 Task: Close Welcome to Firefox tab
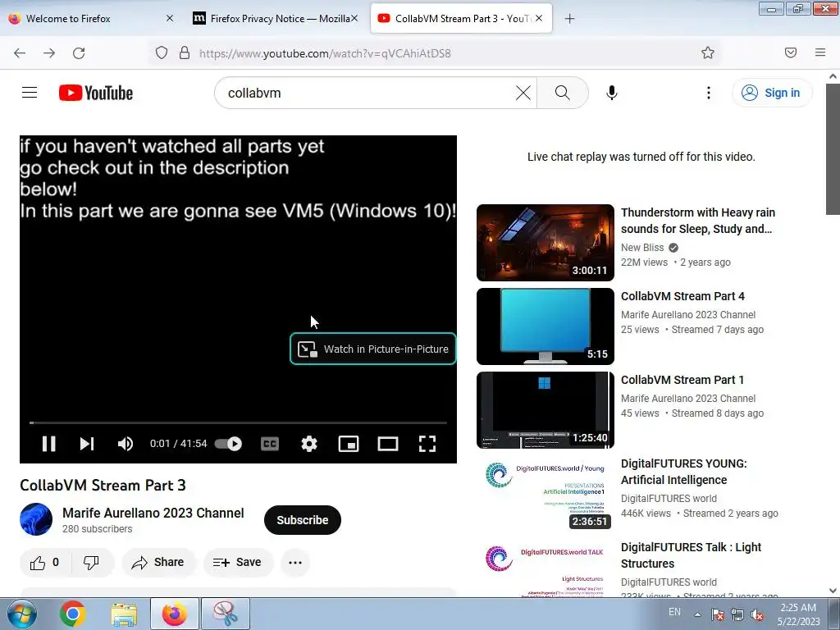[x=170, y=18]
